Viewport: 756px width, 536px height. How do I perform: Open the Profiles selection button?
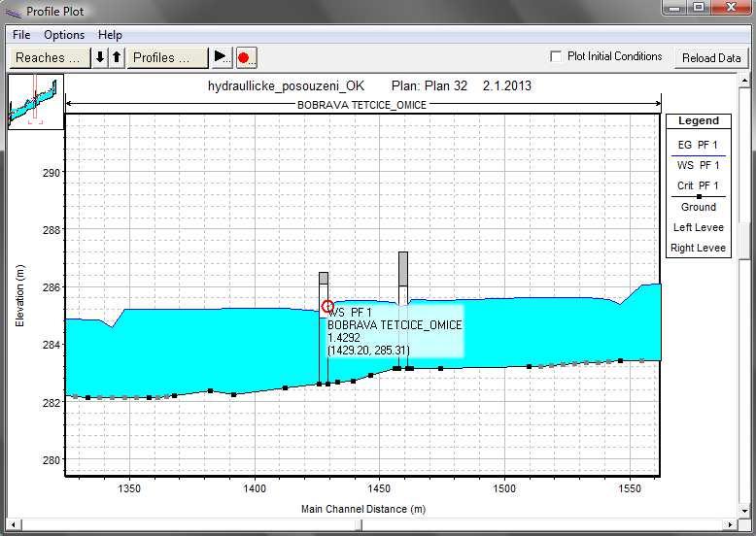pyautogui.click(x=167, y=58)
